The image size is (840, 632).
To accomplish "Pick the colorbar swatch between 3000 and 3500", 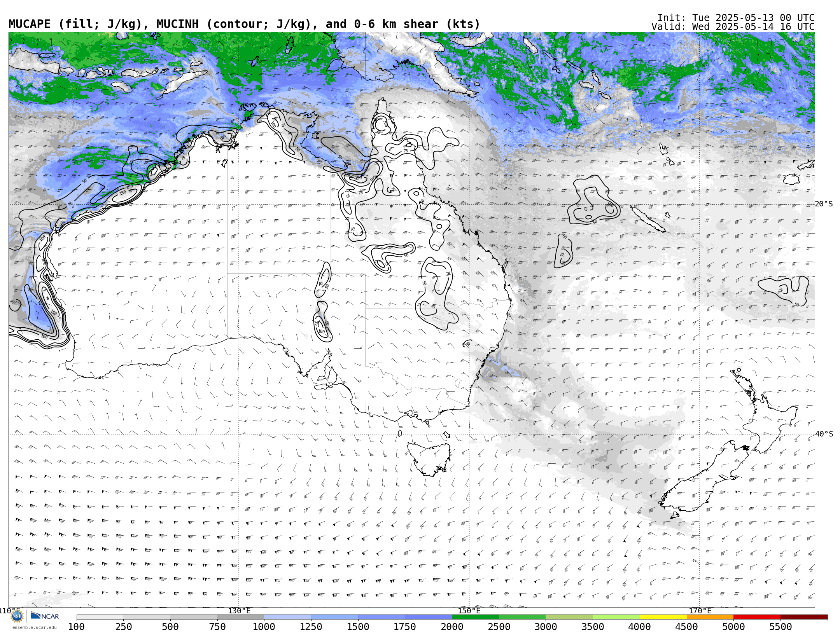I will pyautogui.click(x=569, y=617).
